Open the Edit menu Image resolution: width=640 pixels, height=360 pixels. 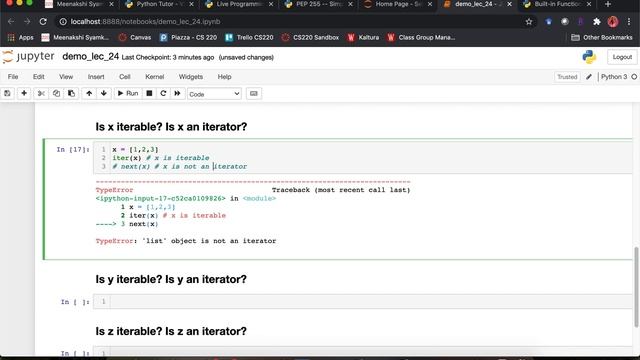pos(38,77)
